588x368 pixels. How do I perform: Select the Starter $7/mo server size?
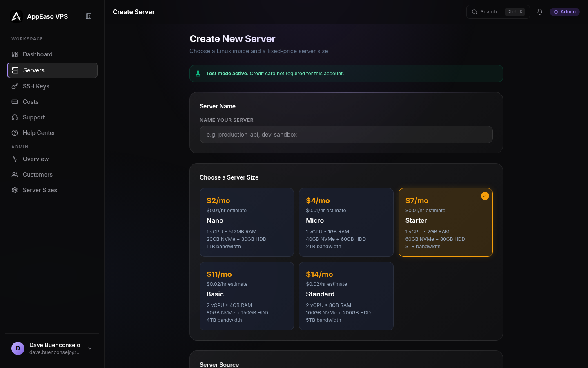(x=445, y=222)
